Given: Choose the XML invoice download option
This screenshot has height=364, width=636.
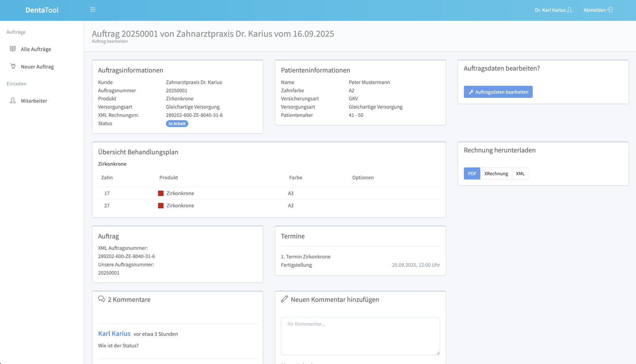Looking at the screenshot, I should [520, 173].
